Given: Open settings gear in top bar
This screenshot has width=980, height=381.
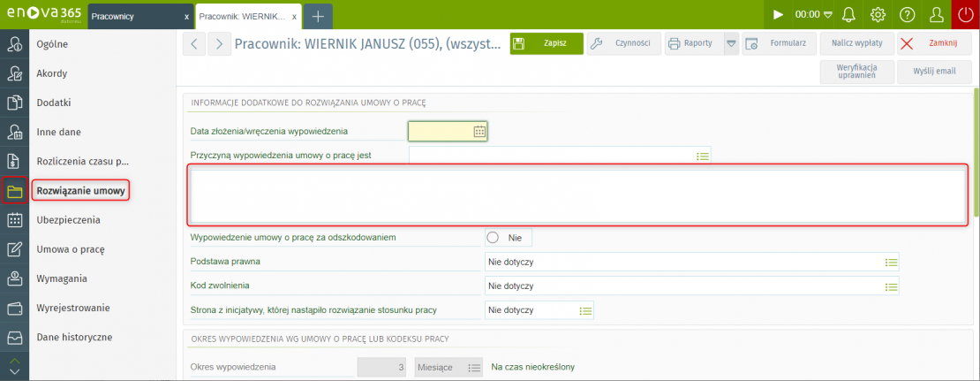Looking at the screenshot, I should [x=878, y=15].
